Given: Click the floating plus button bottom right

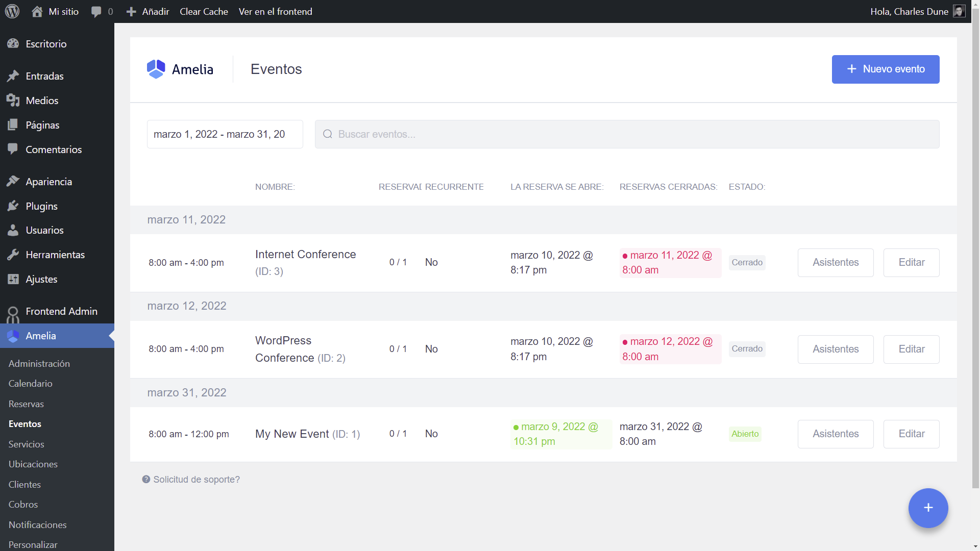Looking at the screenshot, I should pos(927,508).
